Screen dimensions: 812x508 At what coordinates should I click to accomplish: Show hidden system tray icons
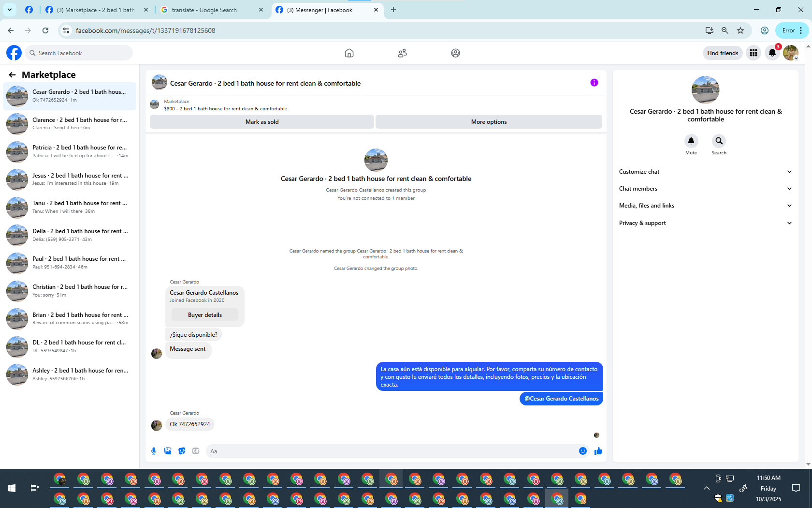pos(707,488)
